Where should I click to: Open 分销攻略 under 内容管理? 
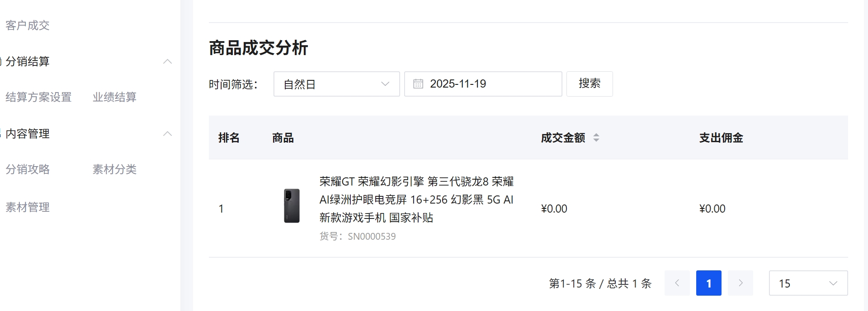click(28, 169)
